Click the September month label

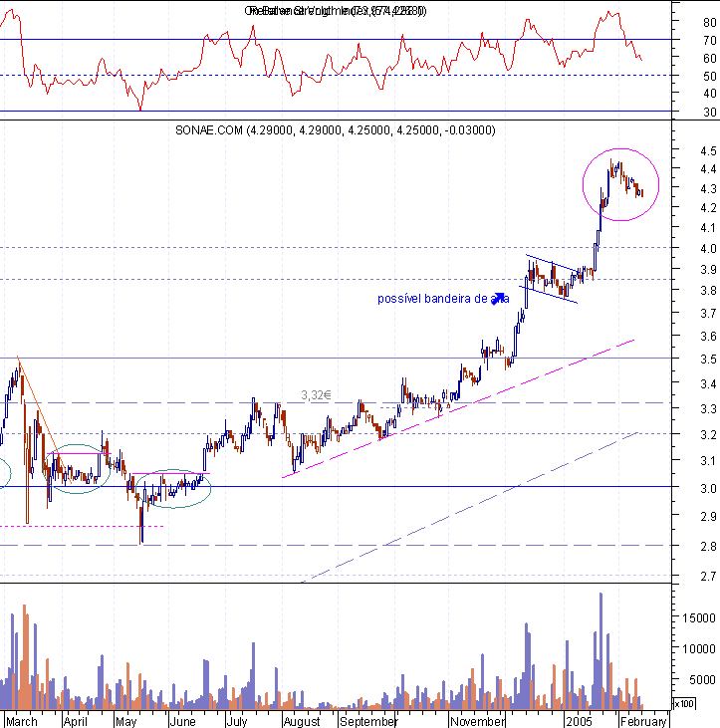(x=368, y=721)
